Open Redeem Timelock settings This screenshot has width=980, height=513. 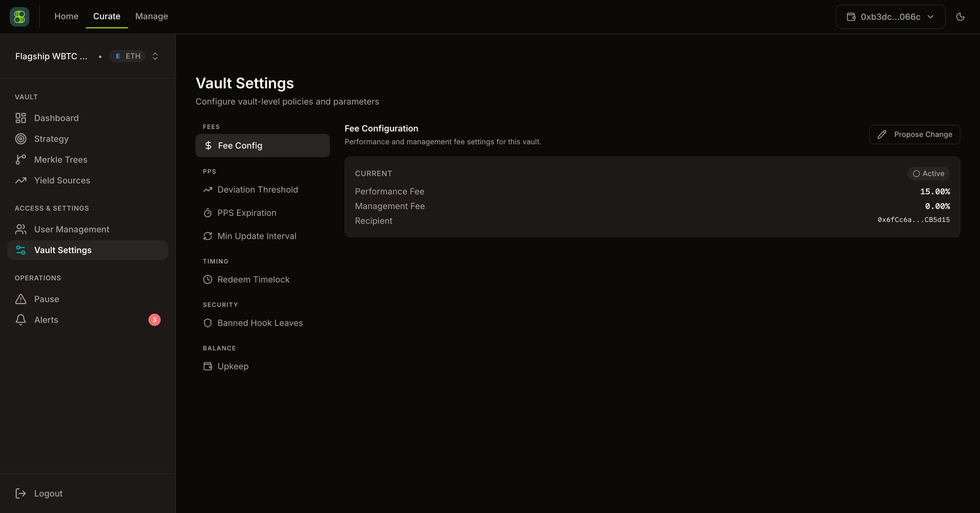(x=263, y=280)
